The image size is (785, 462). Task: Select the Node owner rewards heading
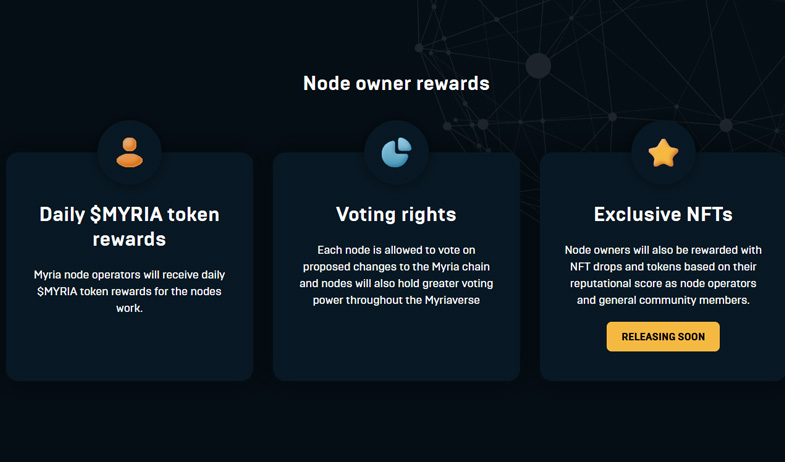pos(397,83)
